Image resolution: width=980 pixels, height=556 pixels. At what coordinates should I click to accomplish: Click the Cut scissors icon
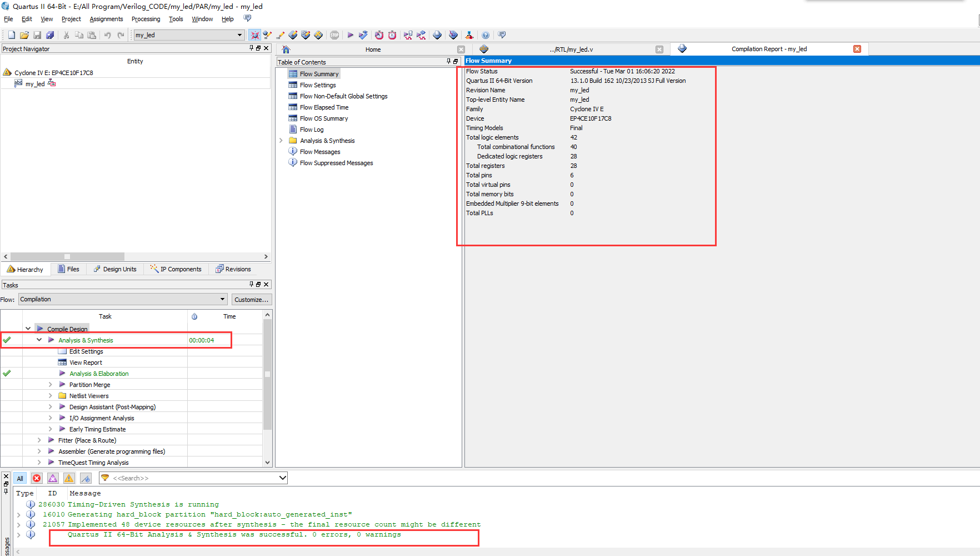(66, 35)
